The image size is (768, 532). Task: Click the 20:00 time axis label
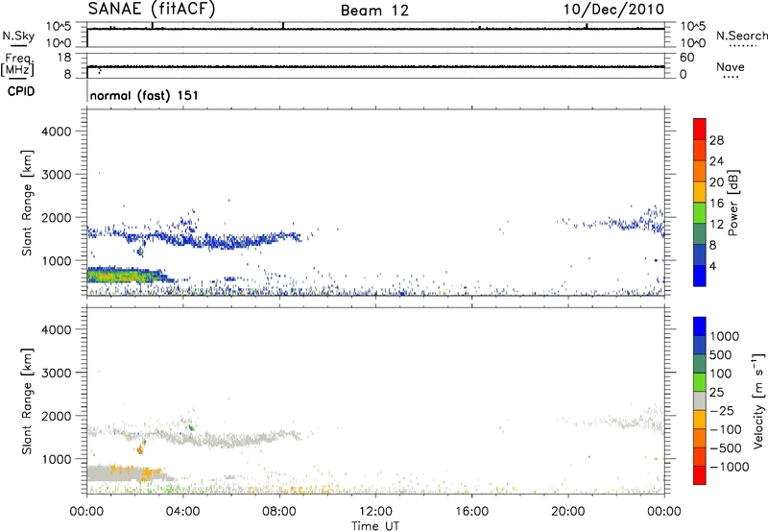pyautogui.click(x=568, y=512)
